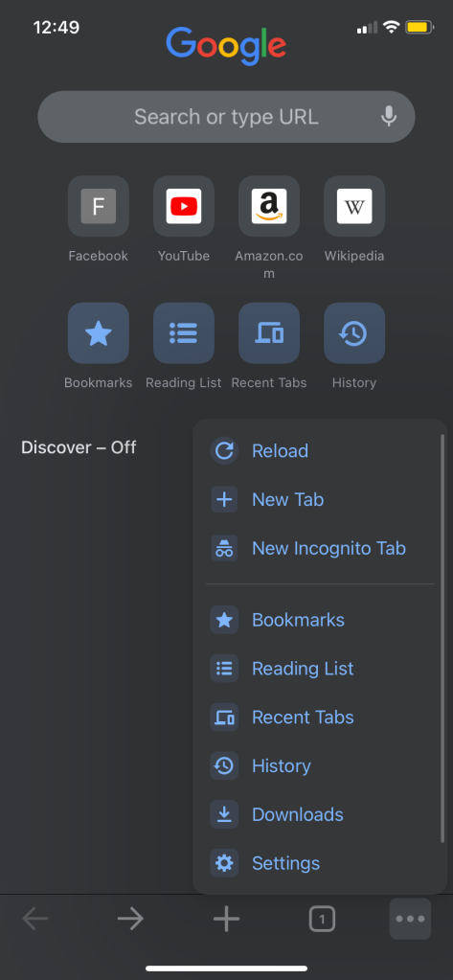Select Recent Tabs in the overflow menu
The image size is (453, 980).
tap(319, 717)
